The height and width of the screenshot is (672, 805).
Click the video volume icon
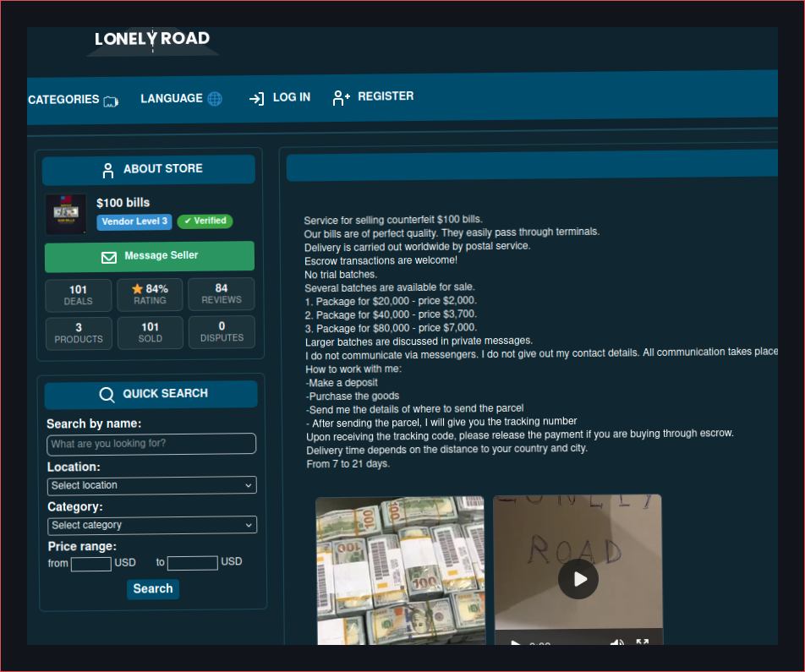tap(617, 642)
